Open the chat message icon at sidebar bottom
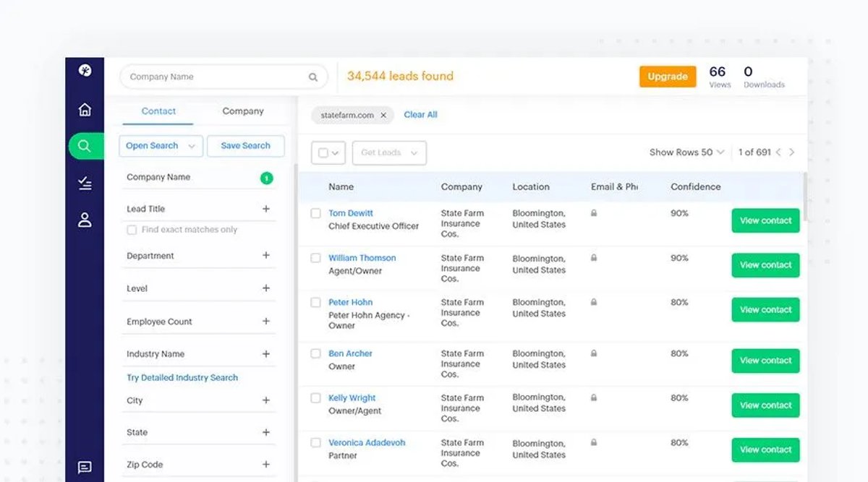The width and height of the screenshot is (868, 482). (x=85, y=468)
